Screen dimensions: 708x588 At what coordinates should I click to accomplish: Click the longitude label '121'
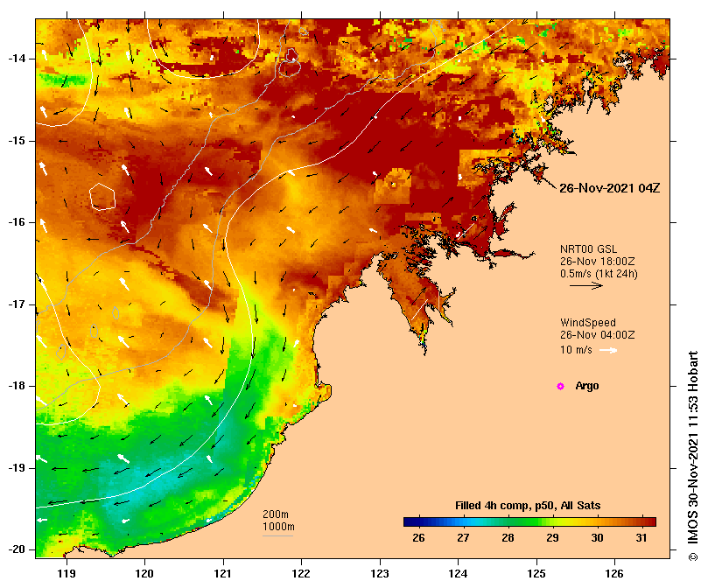pyautogui.click(x=223, y=574)
